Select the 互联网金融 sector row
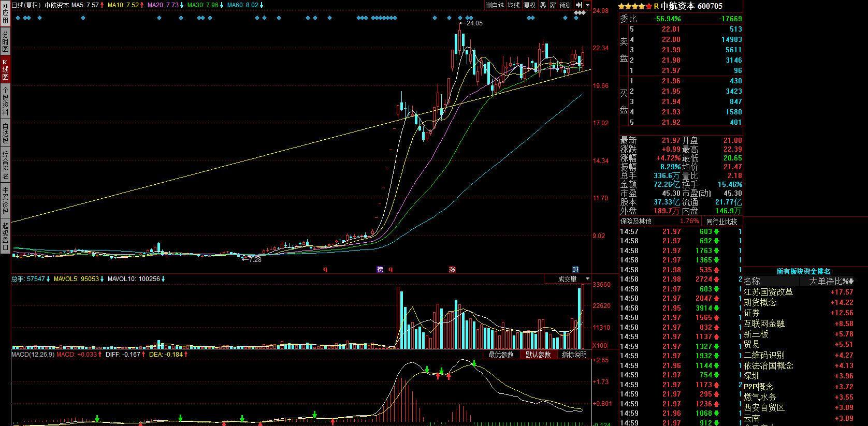 pos(799,324)
